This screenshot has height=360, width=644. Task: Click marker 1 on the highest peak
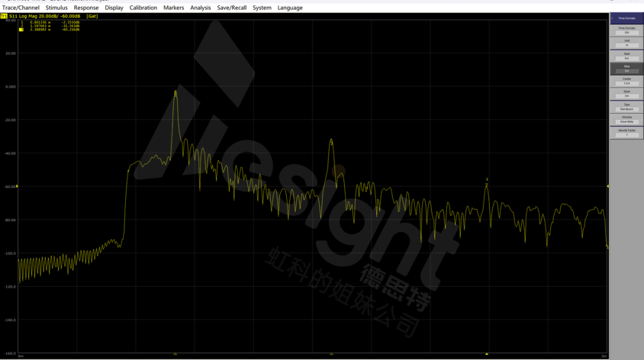[x=175, y=94]
